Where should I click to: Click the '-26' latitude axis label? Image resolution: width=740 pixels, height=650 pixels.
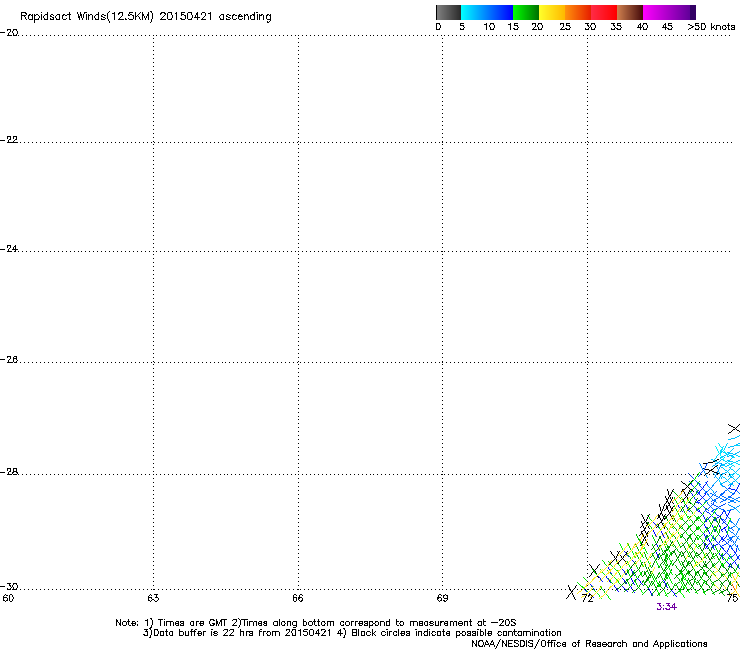(9, 360)
